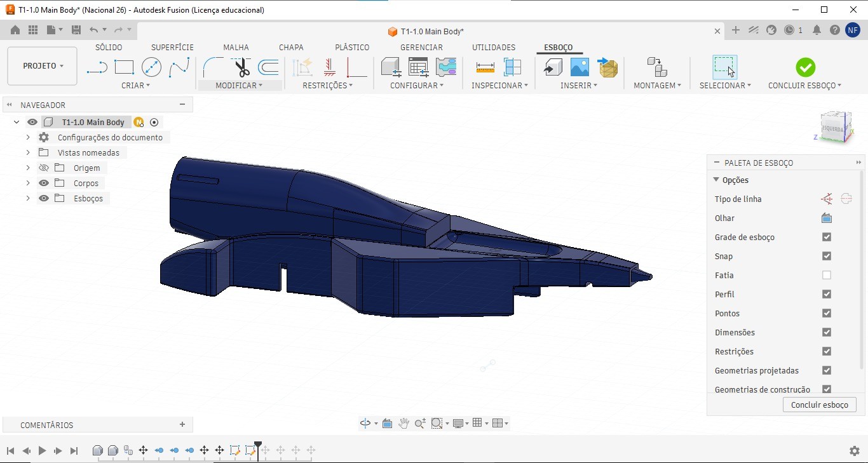Toggle the Restrições checkbox in palette
868x463 pixels.
coord(827,351)
